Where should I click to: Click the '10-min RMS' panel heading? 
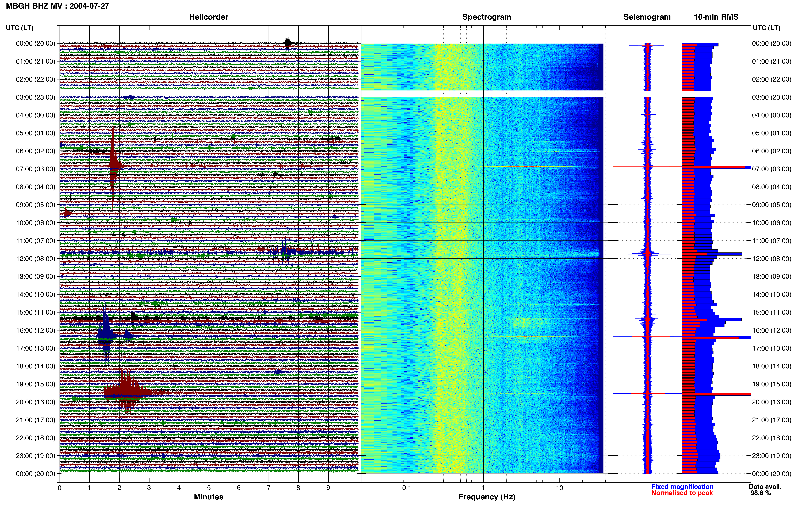point(716,17)
